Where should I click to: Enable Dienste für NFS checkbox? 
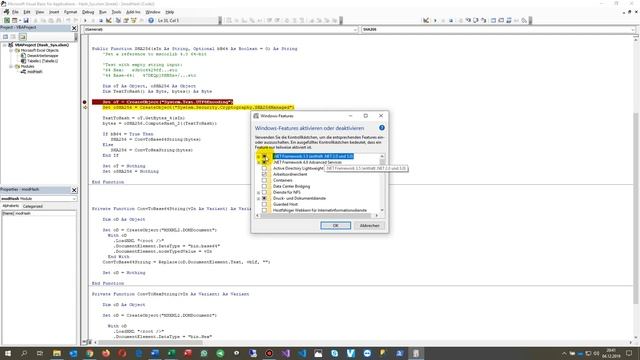pos(264,192)
